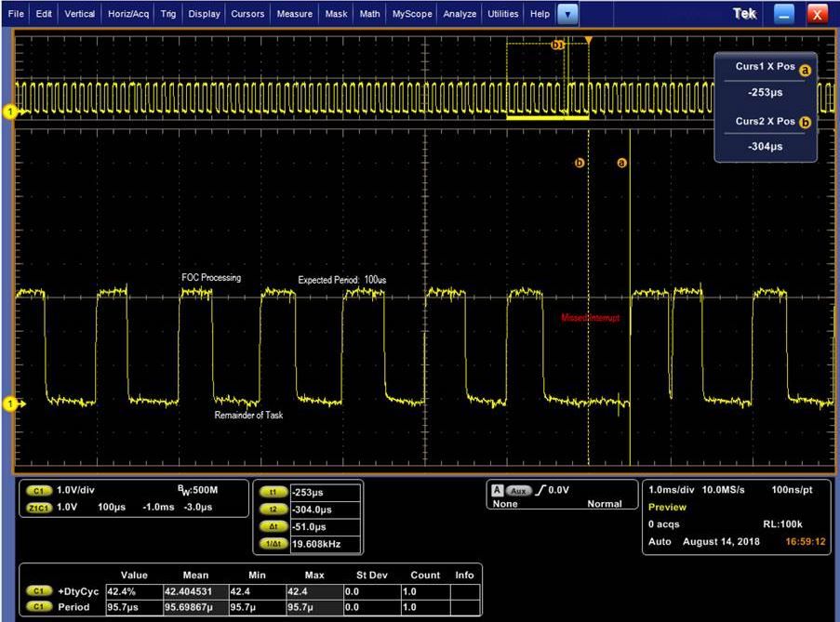Viewport: 840px width, 622px height.
Task: Click the 1.0ms/div horizontal scale readout
Action: click(672, 490)
